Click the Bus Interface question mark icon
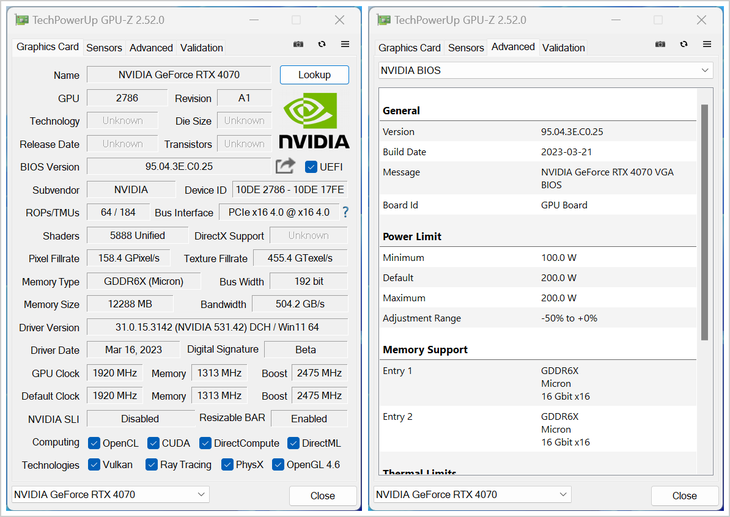 [x=346, y=212]
